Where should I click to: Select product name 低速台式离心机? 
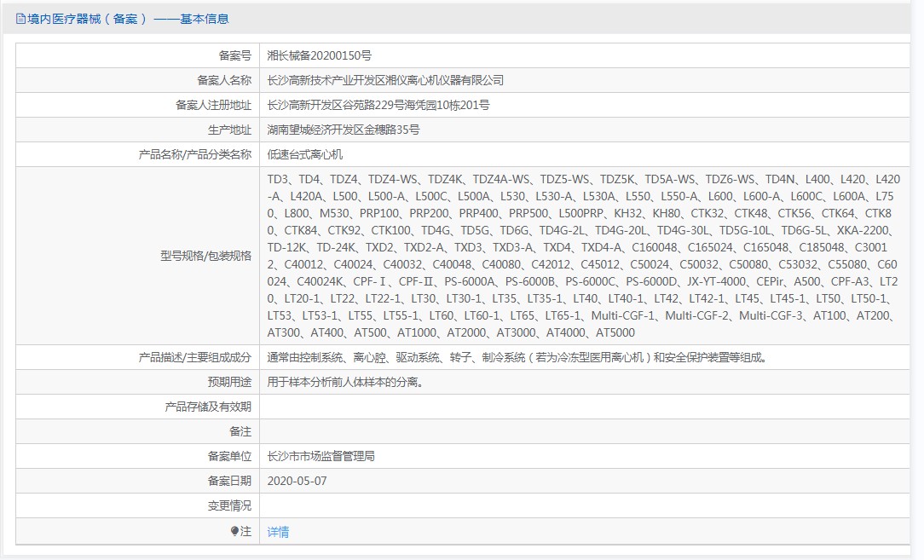click(304, 154)
